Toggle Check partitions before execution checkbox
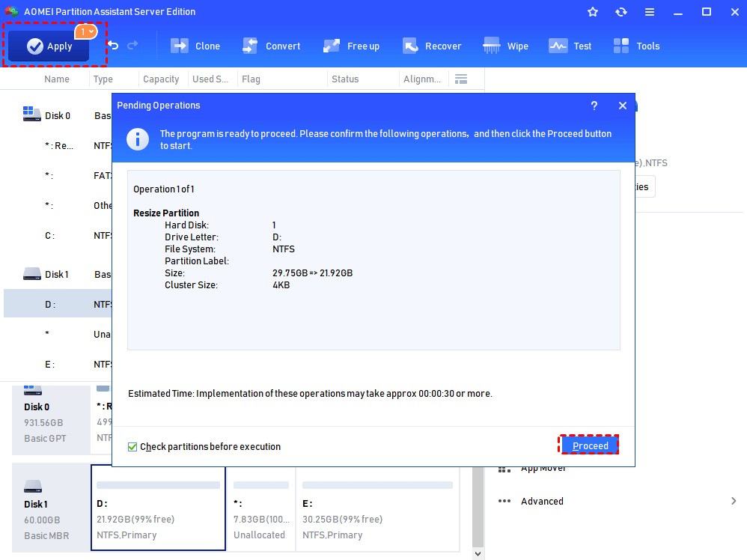Screen dimensions: 747x560 (132, 446)
